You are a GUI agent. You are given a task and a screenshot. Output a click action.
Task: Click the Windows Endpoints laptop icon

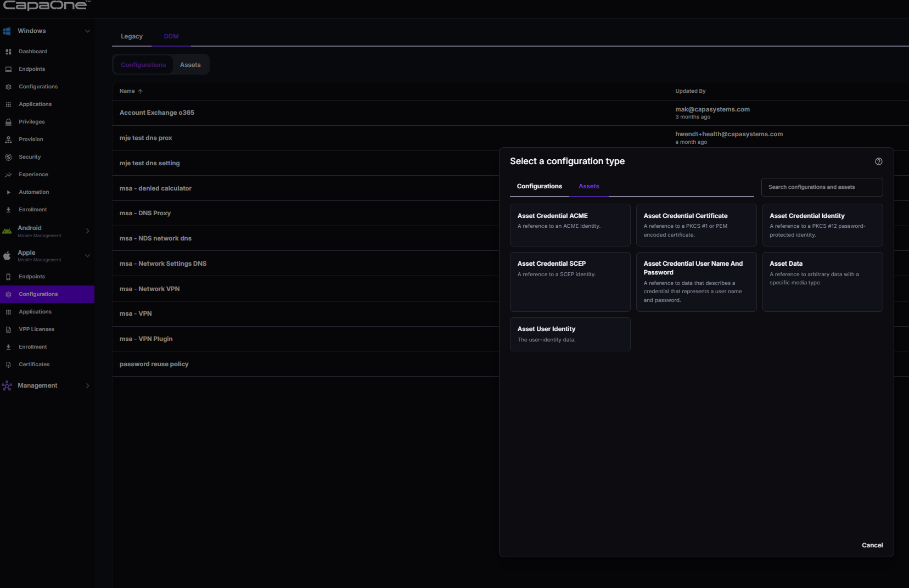point(8,69)
